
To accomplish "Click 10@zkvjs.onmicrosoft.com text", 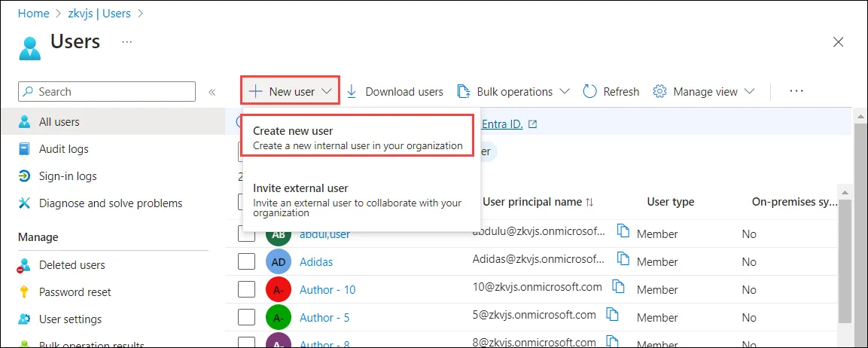I will coord(537,286).
